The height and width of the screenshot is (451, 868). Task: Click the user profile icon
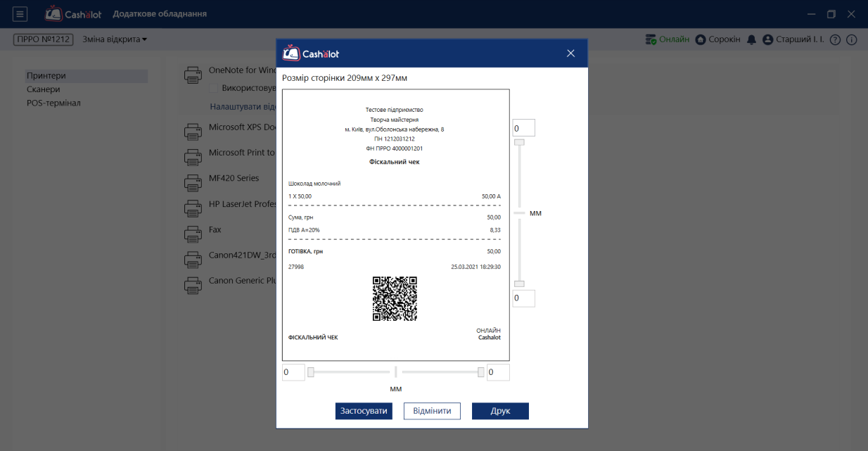(x=767, y=39)
